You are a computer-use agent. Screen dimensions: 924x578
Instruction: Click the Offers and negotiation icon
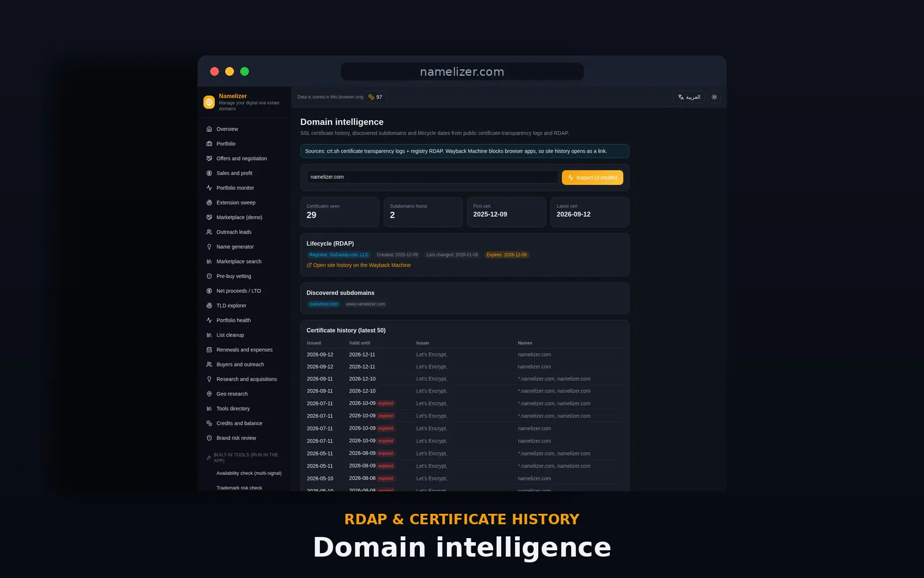(x=209, y=158)
